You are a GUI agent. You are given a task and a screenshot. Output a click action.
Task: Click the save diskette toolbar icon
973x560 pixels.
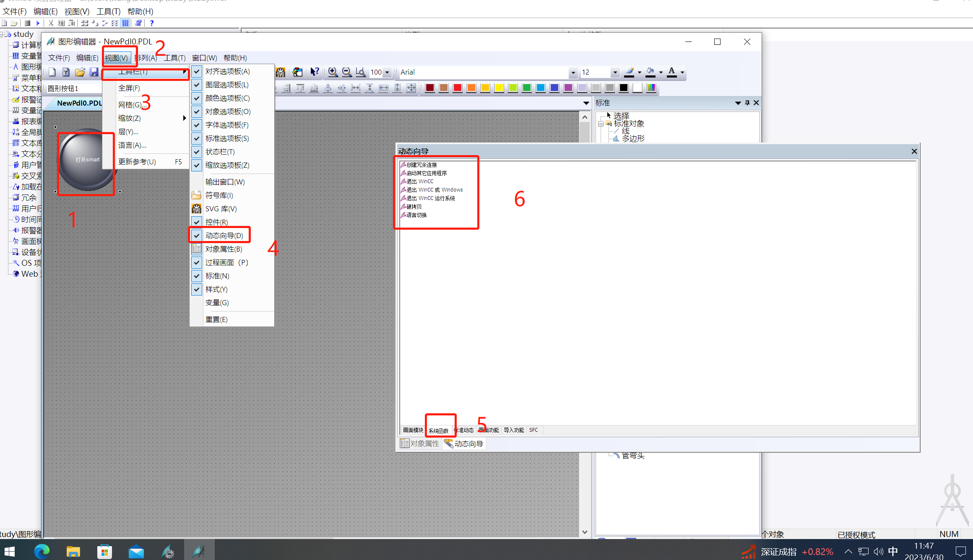(x=94, y=72)
